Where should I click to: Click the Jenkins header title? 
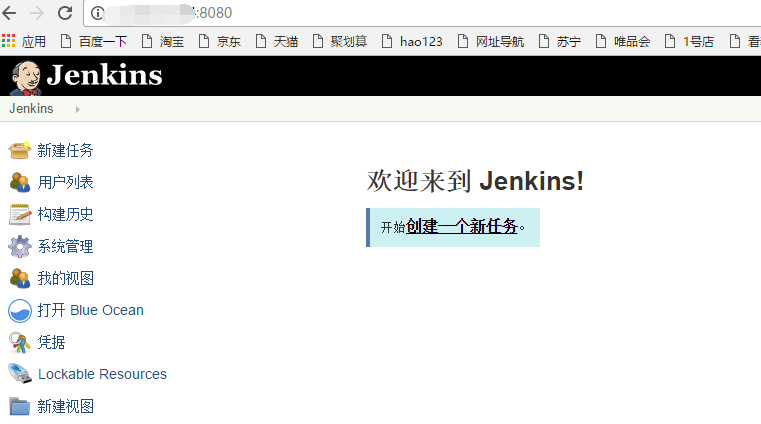[x=104, y=75]
